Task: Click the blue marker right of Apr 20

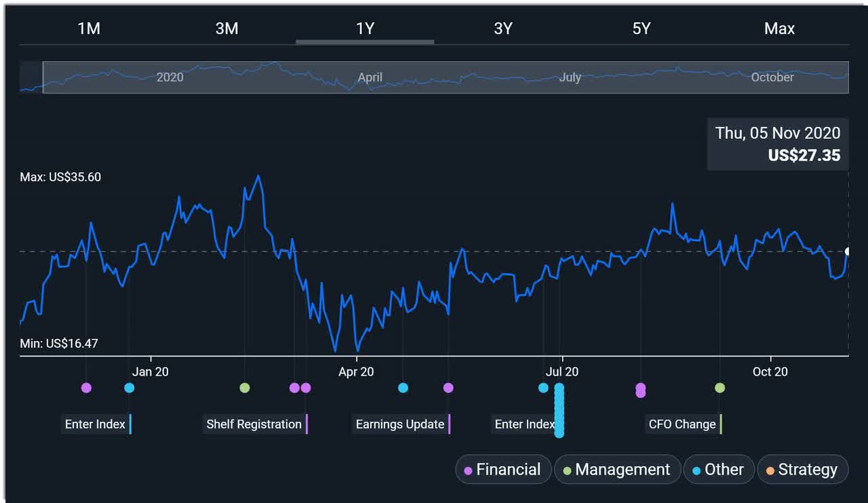Action: click(403, 388)
